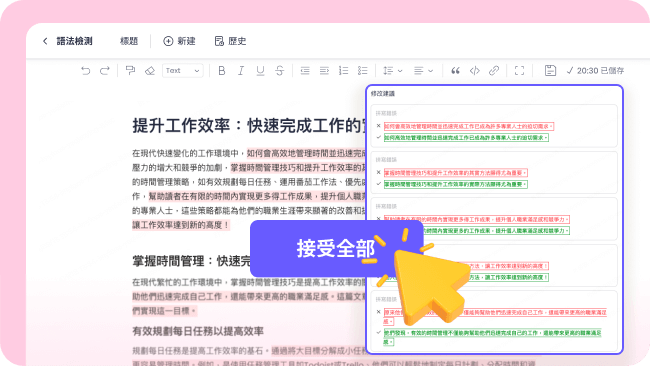Select the format painter tool

[130, 70]
